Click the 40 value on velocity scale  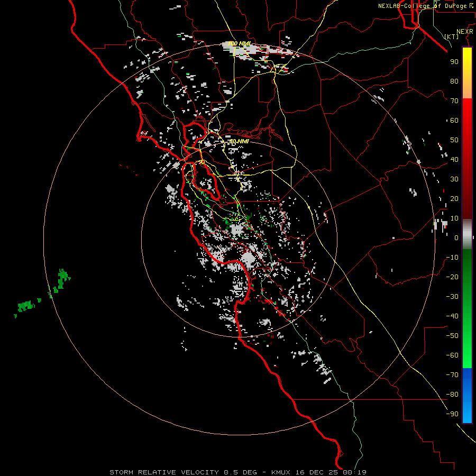pos(454,159)
